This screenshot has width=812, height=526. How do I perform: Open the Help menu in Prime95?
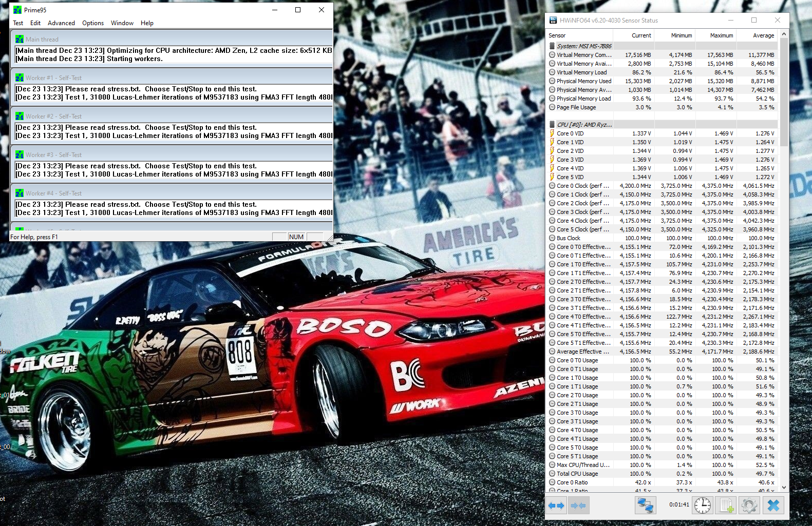coord(147,23)
